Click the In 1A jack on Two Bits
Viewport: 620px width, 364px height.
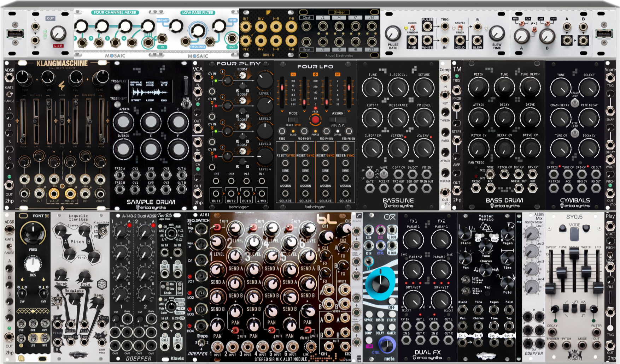(x=165, y=252)
